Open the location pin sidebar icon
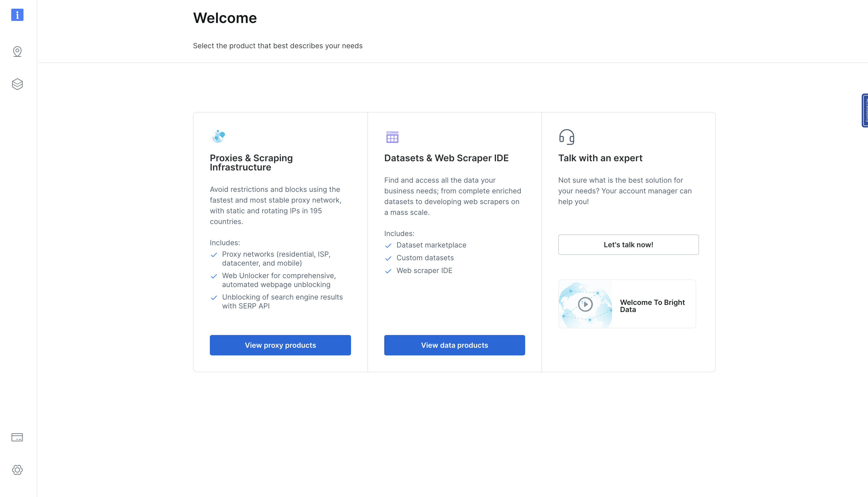This screenshot has height=497, width=868. [17, 52]
